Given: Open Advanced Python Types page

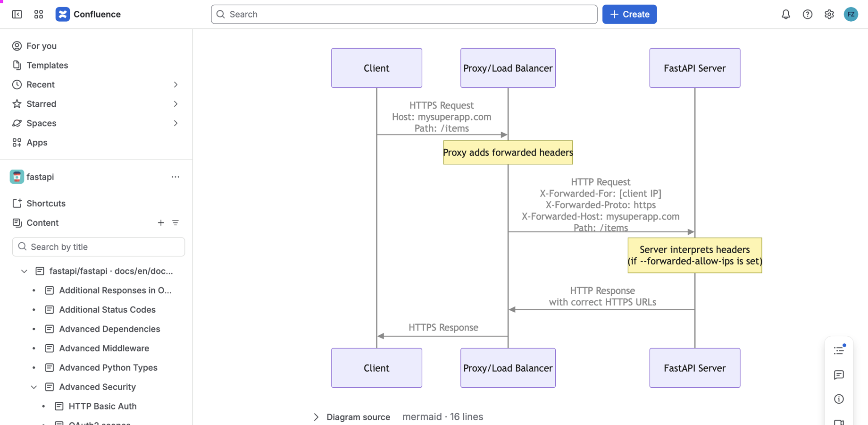Looking at the screenshot, I should pos(108,368).
